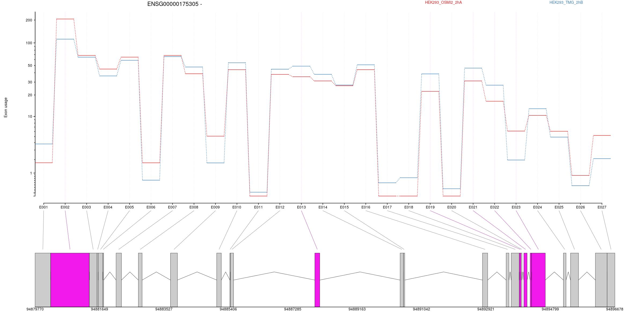
Task: Click the E017 exon label
Action: [x=387, y=207]
